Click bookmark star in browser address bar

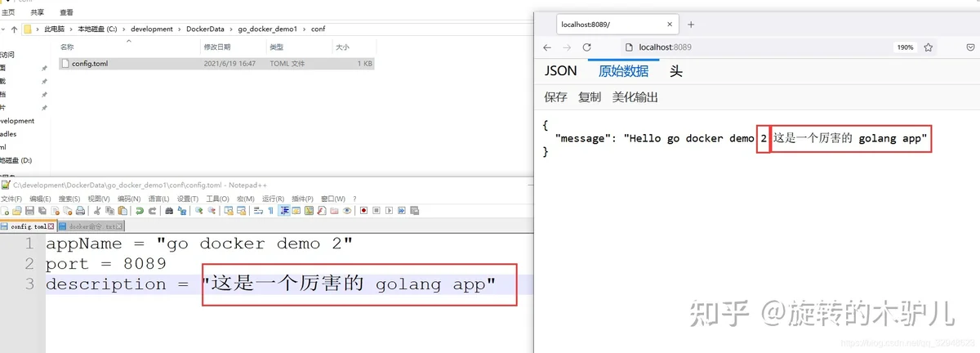pyautogui.click(x=929, y=47)
